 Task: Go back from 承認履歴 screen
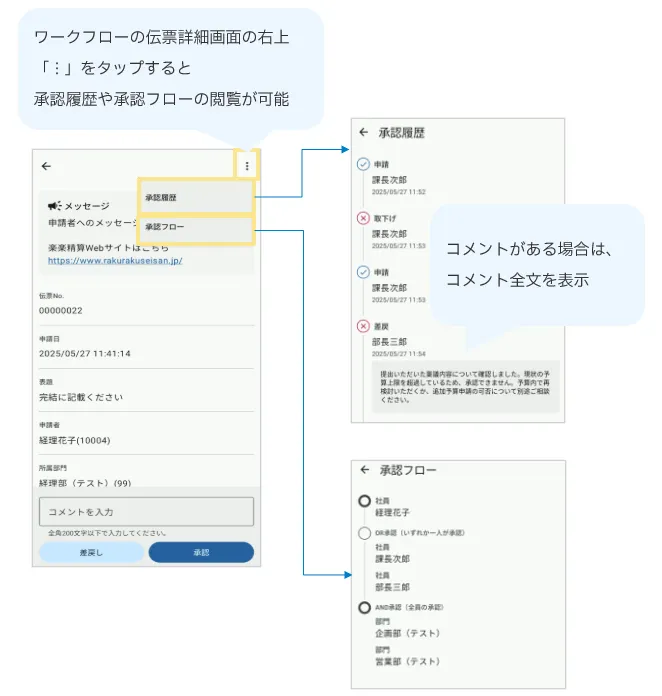[x=365, y=132]
